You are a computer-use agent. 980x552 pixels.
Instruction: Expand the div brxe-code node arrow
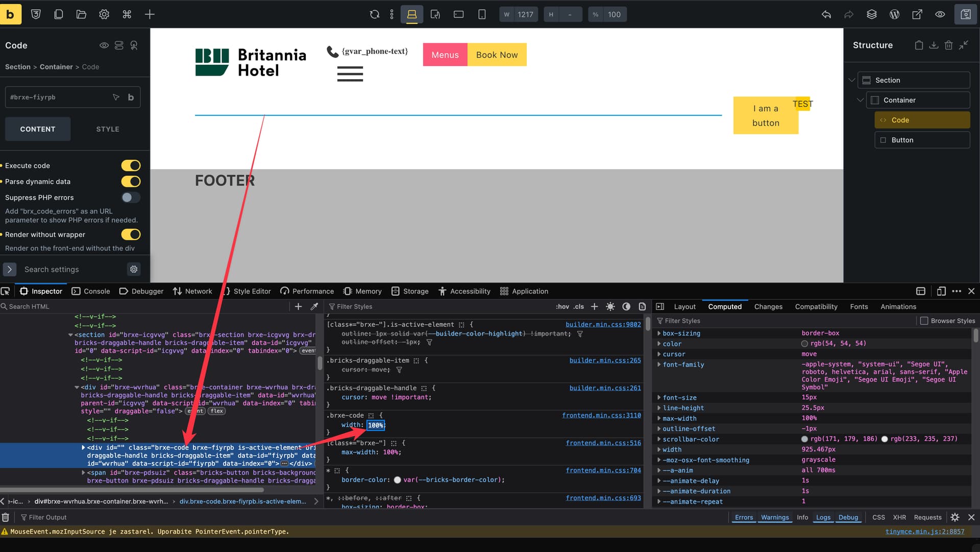pos(83,447)
